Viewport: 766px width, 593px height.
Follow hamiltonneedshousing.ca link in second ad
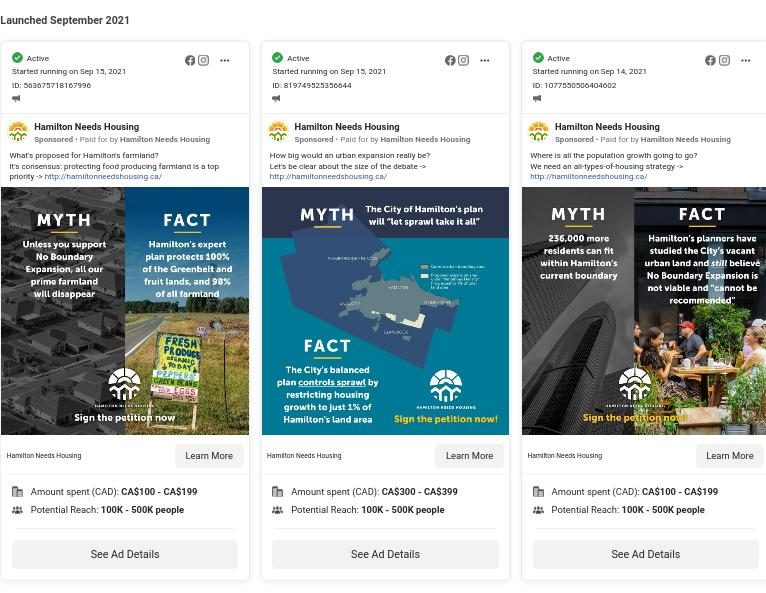[328, 177]
